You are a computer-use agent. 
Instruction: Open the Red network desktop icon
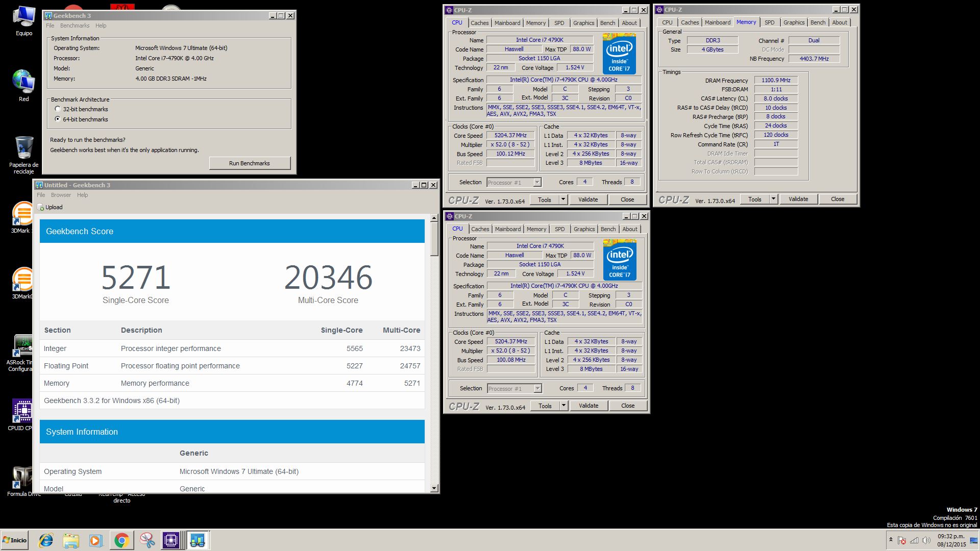tap(24, 86)
